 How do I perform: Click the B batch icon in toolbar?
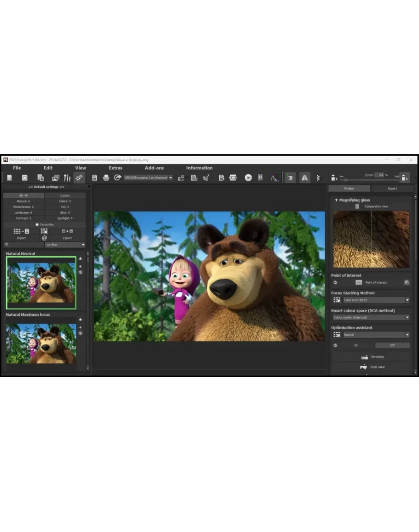221,178
